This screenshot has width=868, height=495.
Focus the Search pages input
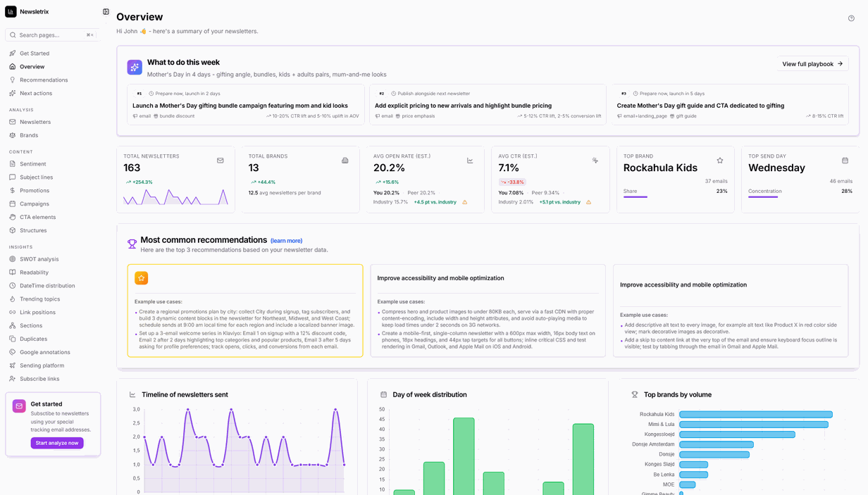[51, 35]
